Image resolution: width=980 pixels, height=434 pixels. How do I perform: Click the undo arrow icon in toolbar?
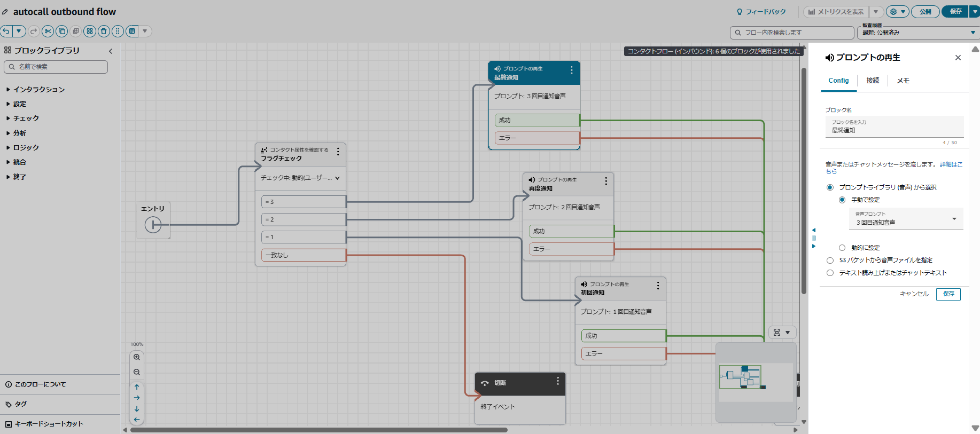tap(6, 31)
